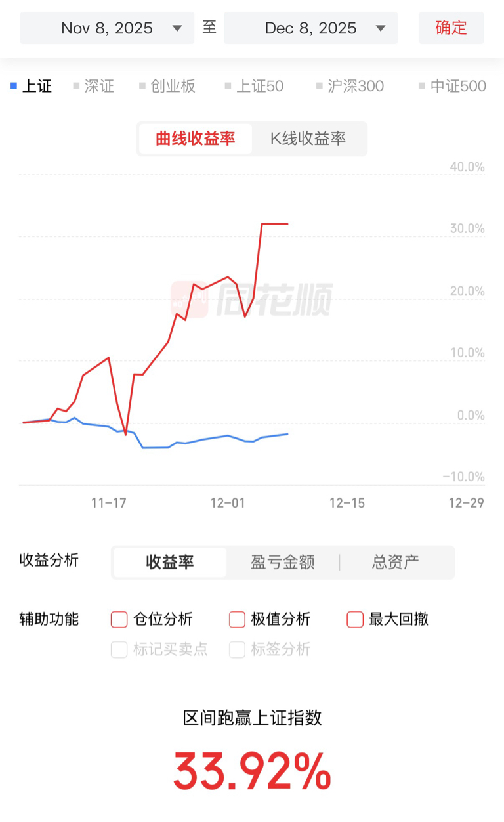The image size is (504, 822).
Task: Select the 沪深300 index legend
Action: (350, 86)
